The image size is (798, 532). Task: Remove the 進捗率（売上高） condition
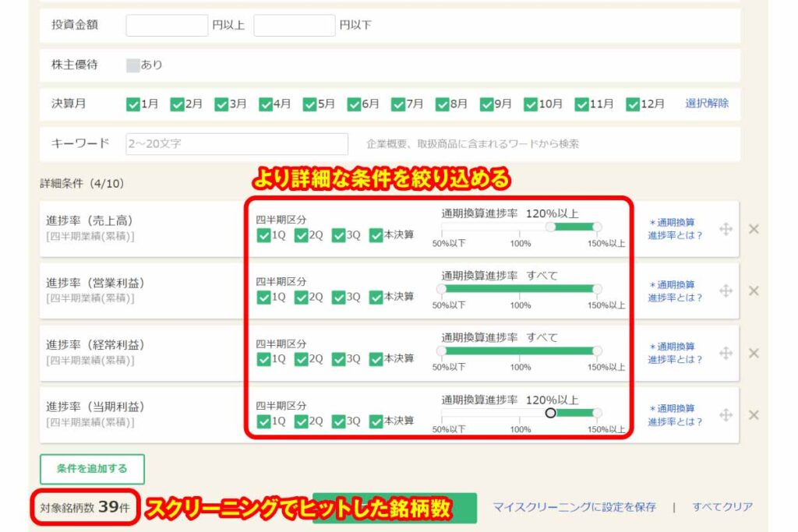pos(754,229)
